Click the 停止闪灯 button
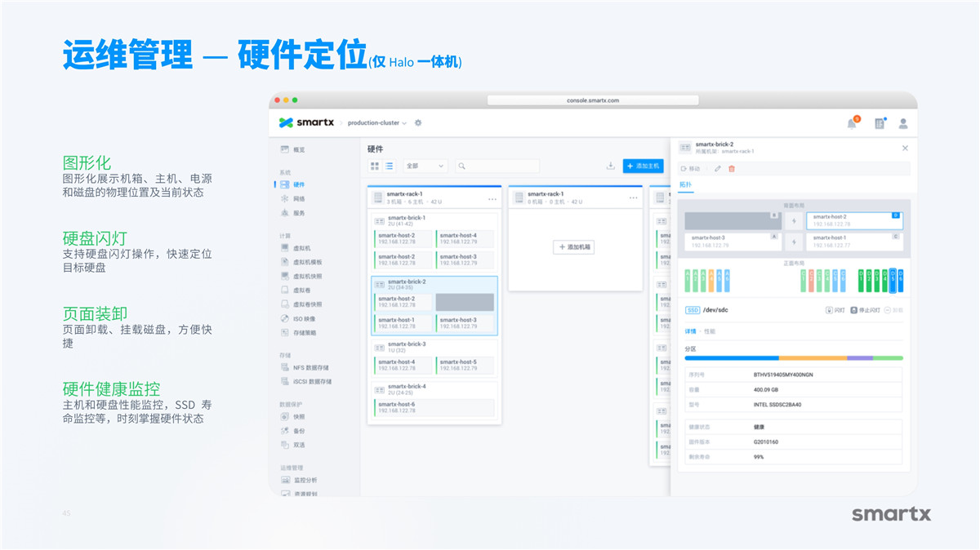The height and width of the screenshot is (550, 980). [866, 310]
